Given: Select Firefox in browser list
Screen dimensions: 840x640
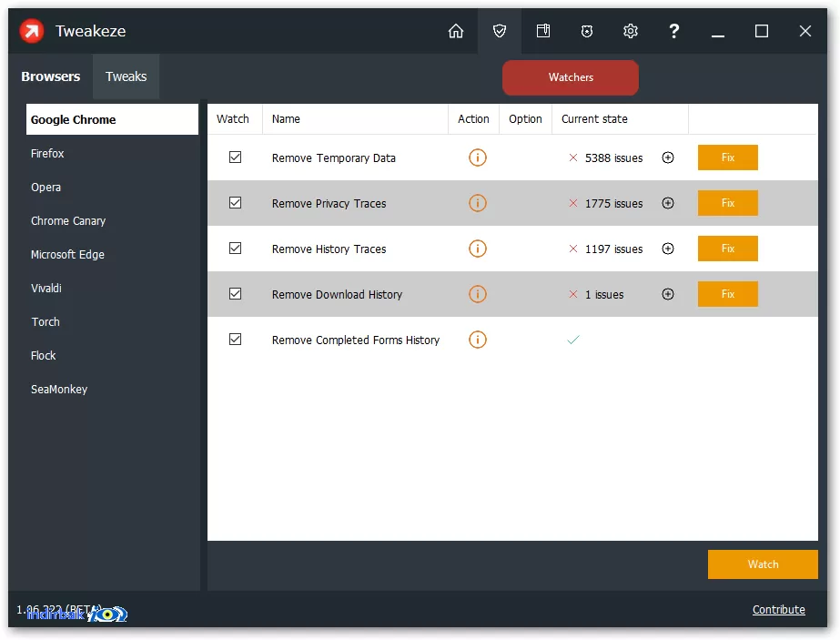Looking at the screenshot, I should pyautogui.click(x=112, y=153).
